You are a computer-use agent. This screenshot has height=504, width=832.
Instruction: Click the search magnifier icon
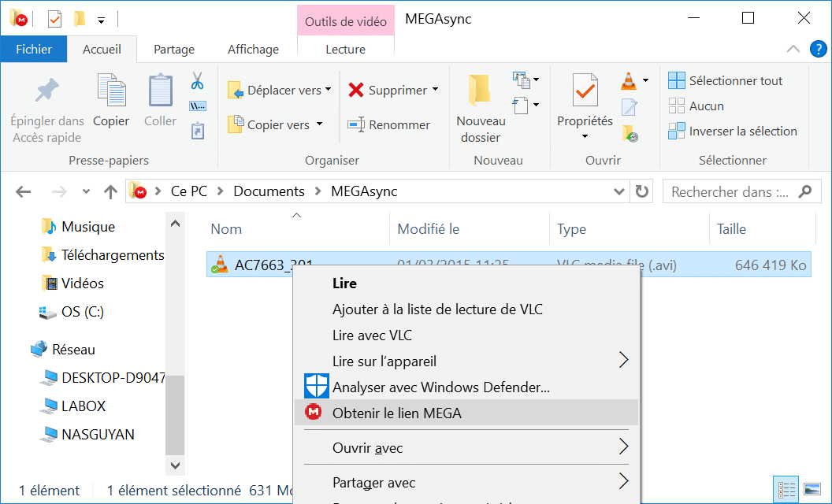pyautogui.click(x=805, y=191)
